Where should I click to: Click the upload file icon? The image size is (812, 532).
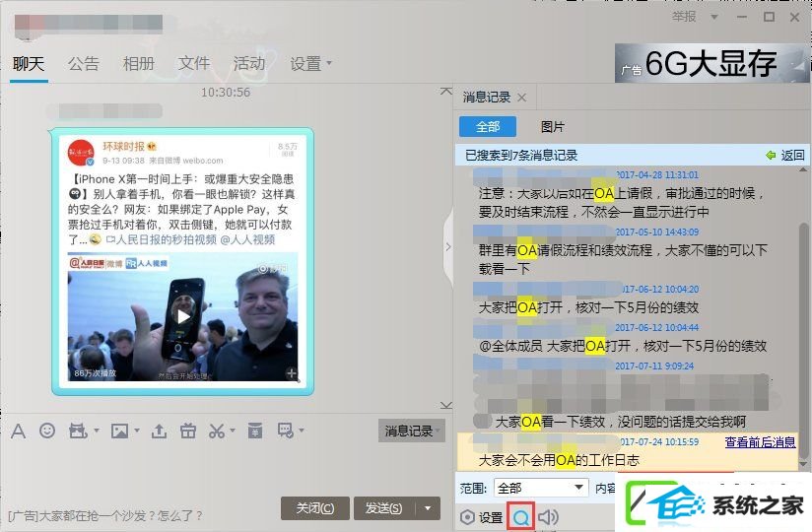pos(159,431)
